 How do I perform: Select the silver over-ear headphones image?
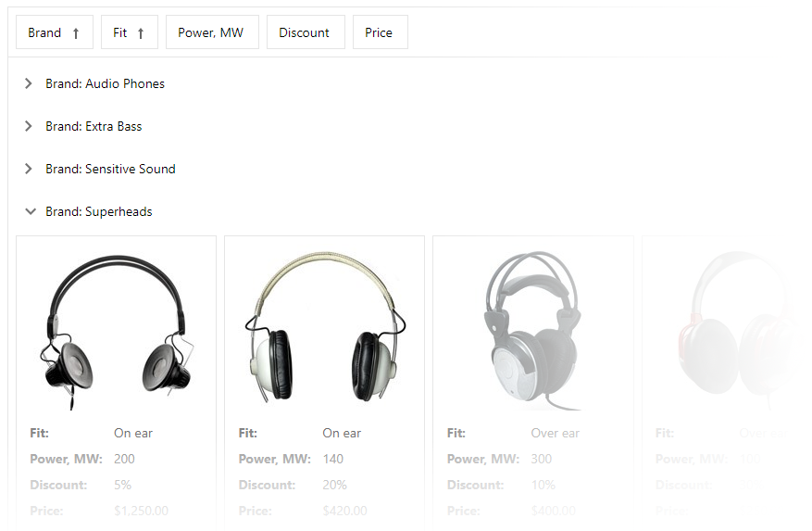(533, 330)
